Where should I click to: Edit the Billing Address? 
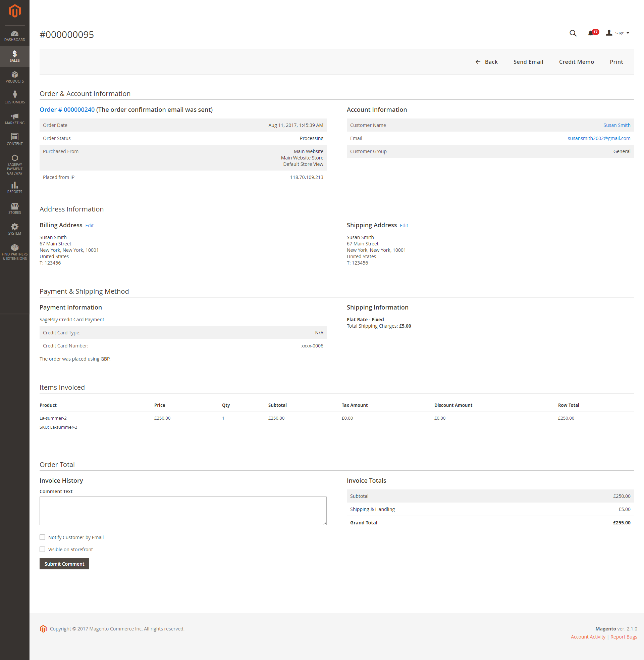coord(89,225)
